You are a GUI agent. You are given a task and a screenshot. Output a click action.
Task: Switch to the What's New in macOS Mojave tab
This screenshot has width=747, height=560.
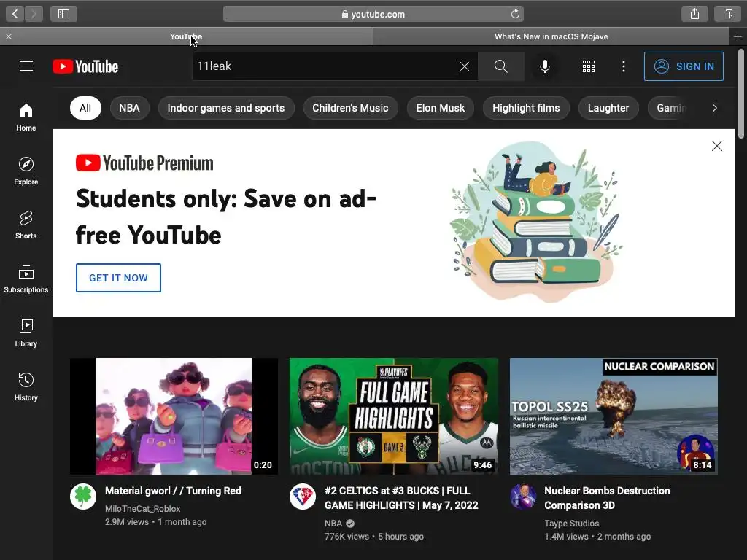pos(551,36)
